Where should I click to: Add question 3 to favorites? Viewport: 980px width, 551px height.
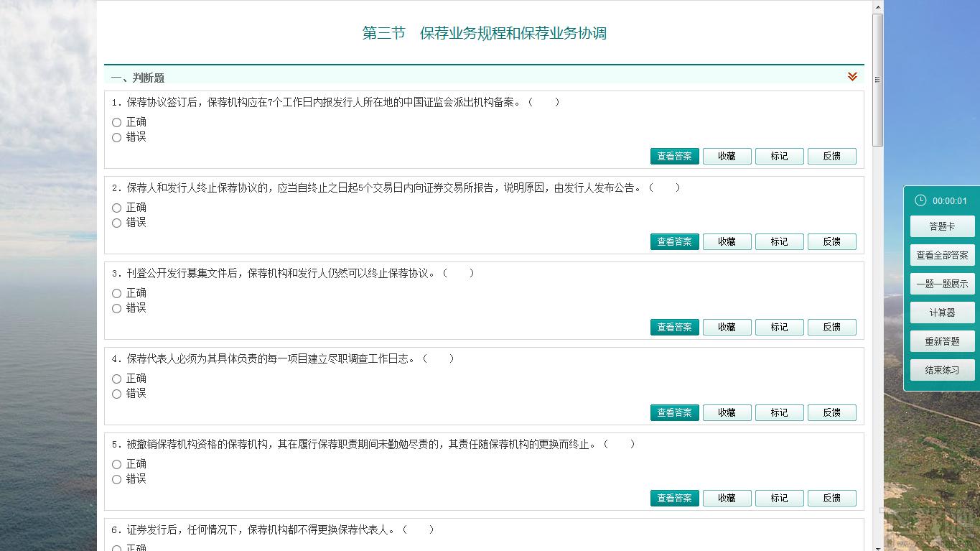click(x=727, y=327)
